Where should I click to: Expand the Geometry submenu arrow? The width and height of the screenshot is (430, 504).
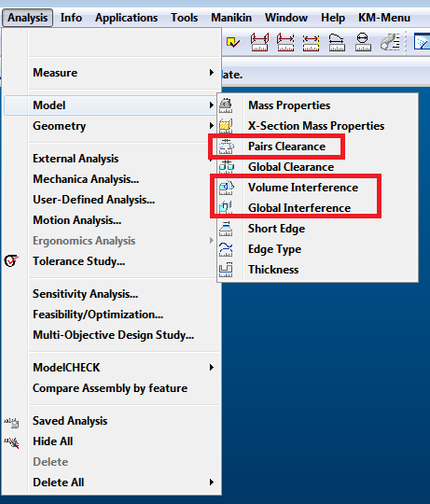tap(212, 126)
